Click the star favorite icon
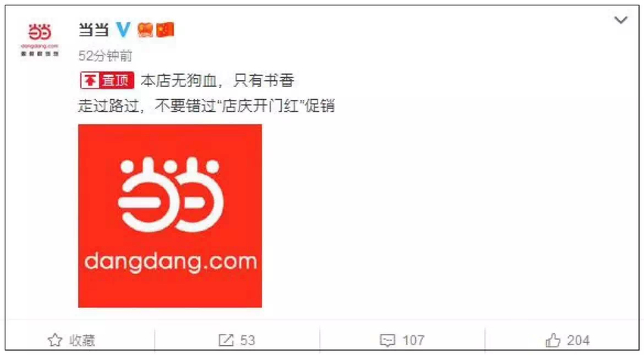Screen dimensions: 644x355 55,340
